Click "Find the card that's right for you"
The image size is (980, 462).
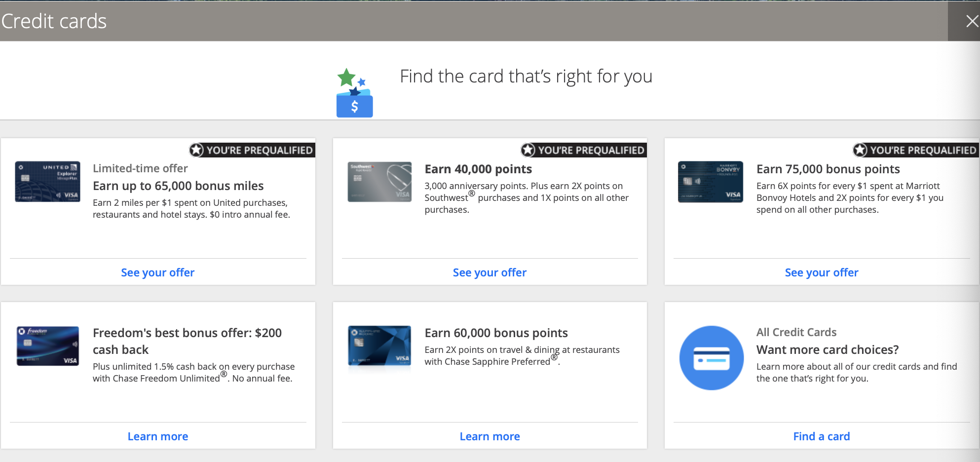coord(526,77)
